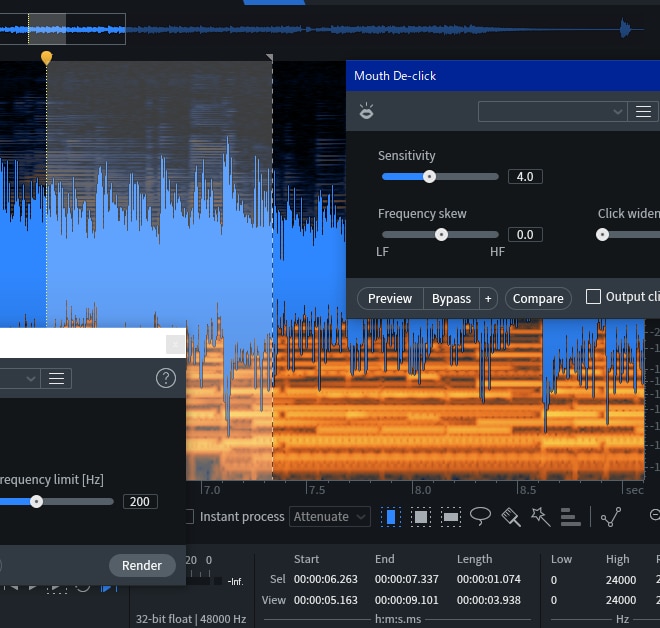Click selection Length value 00:00:01.074
Screen dimensions: 660x628
pyautogui.click(x=489, y=579)
